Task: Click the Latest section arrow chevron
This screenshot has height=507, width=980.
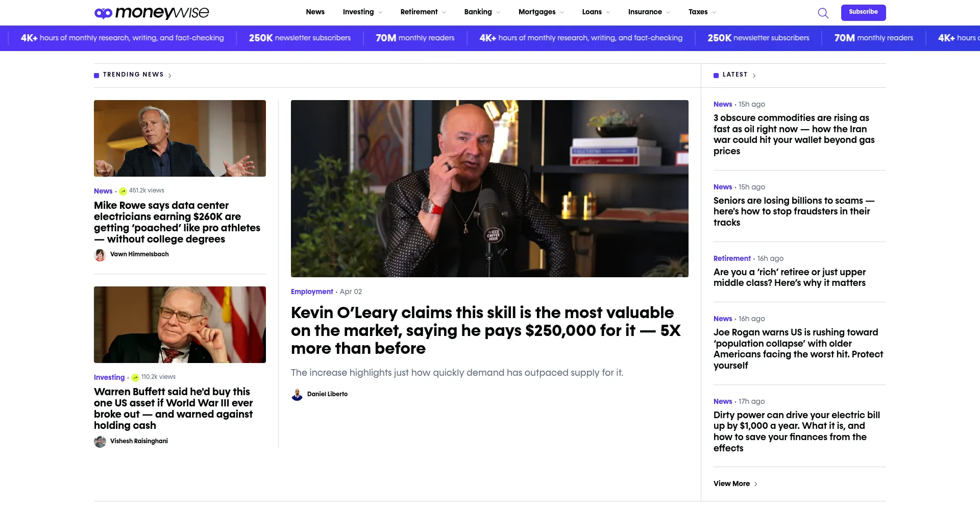Action: (x=754, y=76)
